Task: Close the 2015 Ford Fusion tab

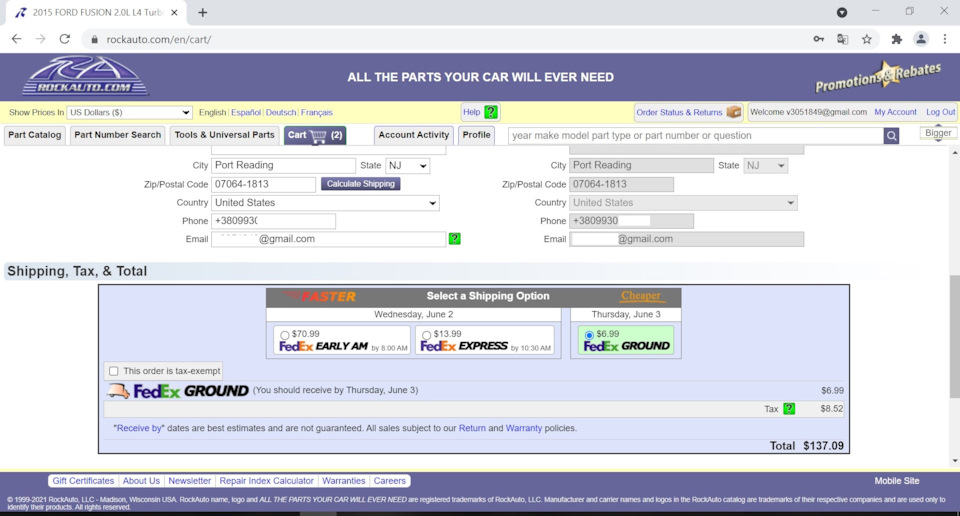Action: pos(174,12)
